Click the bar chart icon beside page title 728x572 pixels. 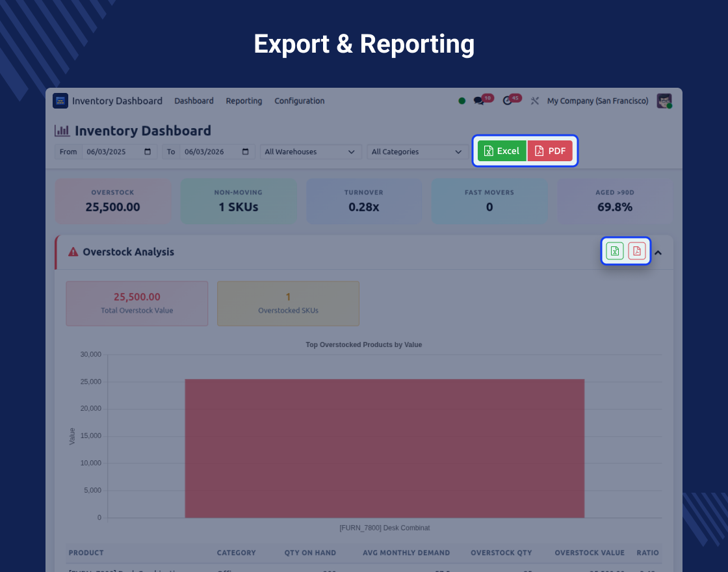coord(62,131)
